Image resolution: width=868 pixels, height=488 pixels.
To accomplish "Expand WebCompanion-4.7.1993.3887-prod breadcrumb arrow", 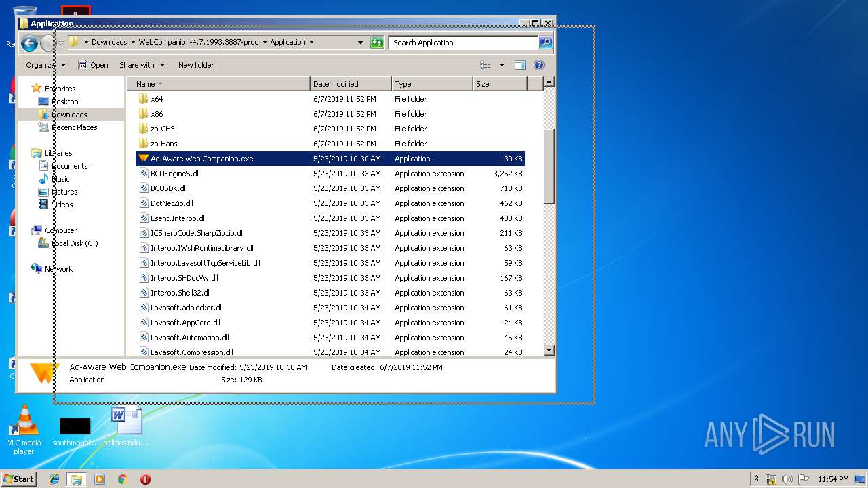I will pos(264,43).
